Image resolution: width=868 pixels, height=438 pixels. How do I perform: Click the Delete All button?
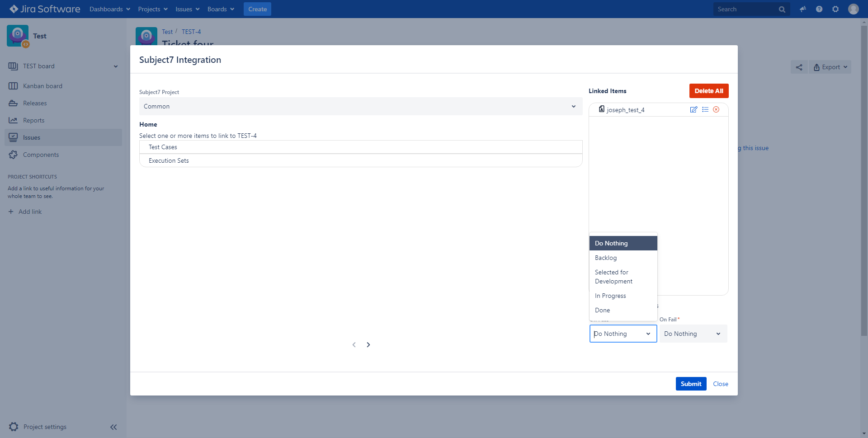(708, 91)
